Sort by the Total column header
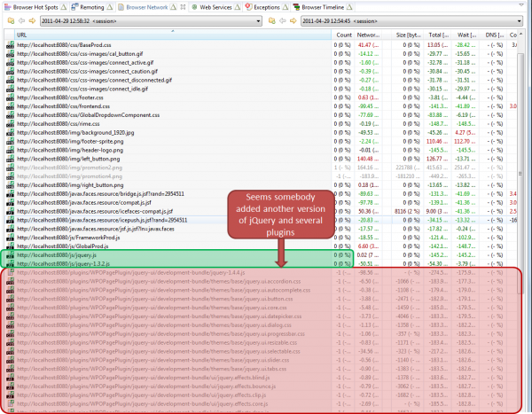 coord(438,35)
